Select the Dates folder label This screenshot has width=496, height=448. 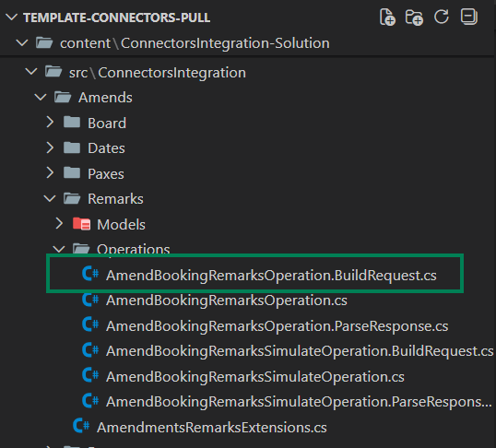click(x=106, y=148)
